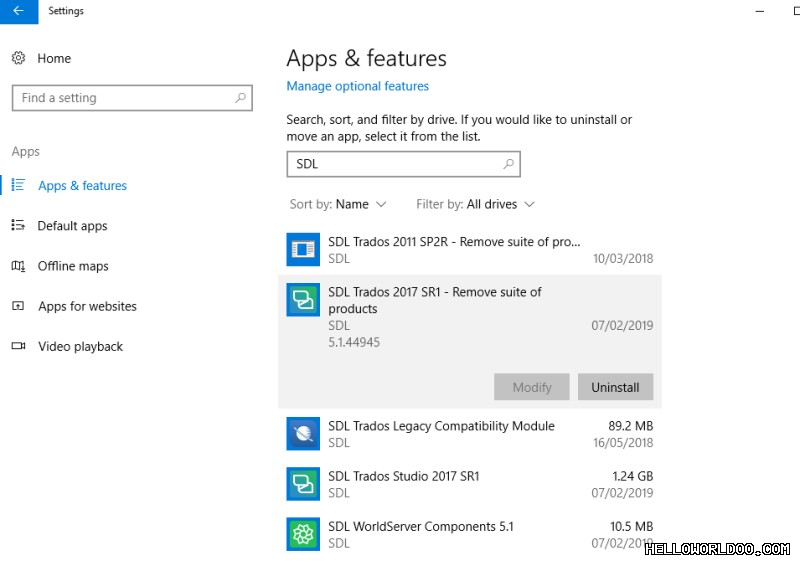Image resolution: width=800 pixels, height=566 pixels.
Task: Go to Home in Settings sidebar
Action: 54,58
